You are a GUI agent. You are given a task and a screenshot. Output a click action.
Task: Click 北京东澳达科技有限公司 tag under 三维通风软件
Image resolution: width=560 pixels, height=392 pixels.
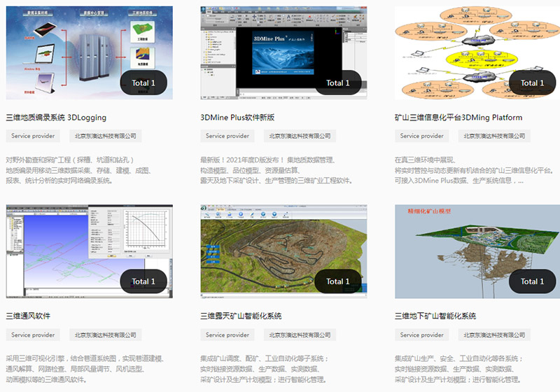[106, 335]
